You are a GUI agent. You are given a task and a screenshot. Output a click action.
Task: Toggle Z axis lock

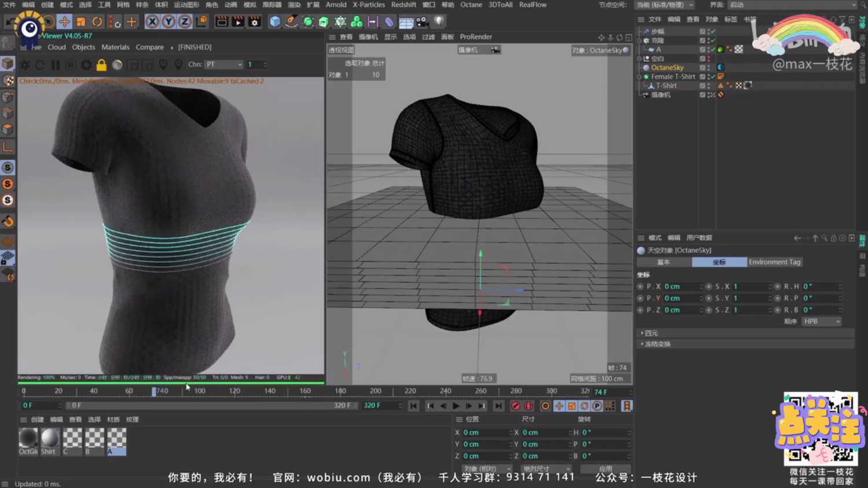pos(185,22)
